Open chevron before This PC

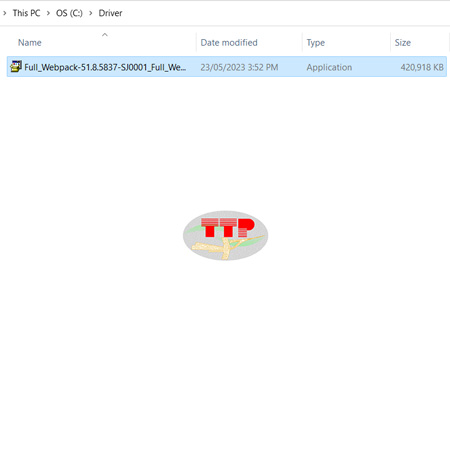(5, 13)
